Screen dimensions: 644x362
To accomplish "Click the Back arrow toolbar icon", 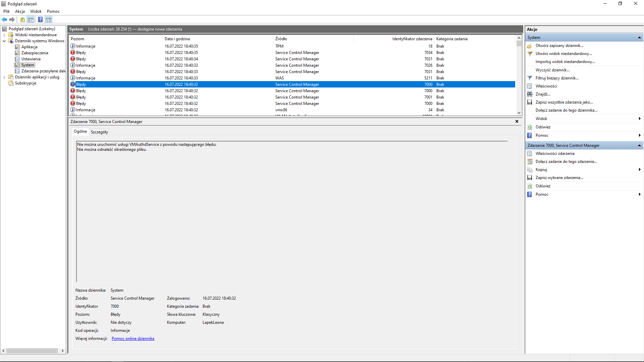I will tap(4, 19).
